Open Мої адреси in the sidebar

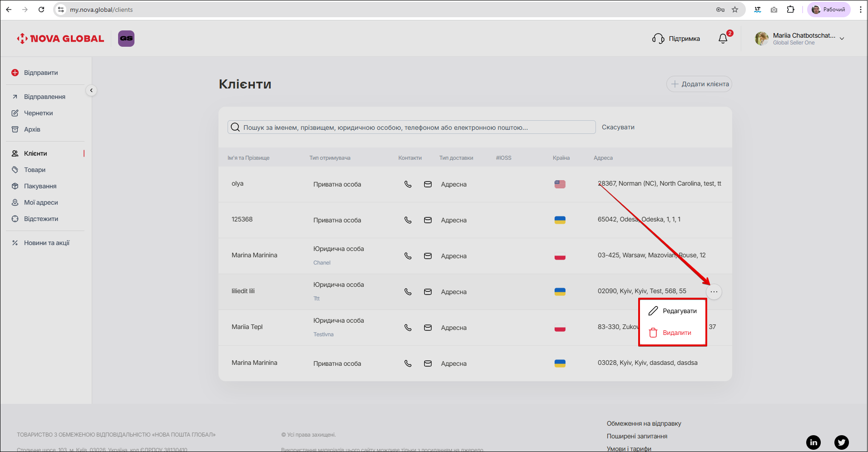coord(41,202)
